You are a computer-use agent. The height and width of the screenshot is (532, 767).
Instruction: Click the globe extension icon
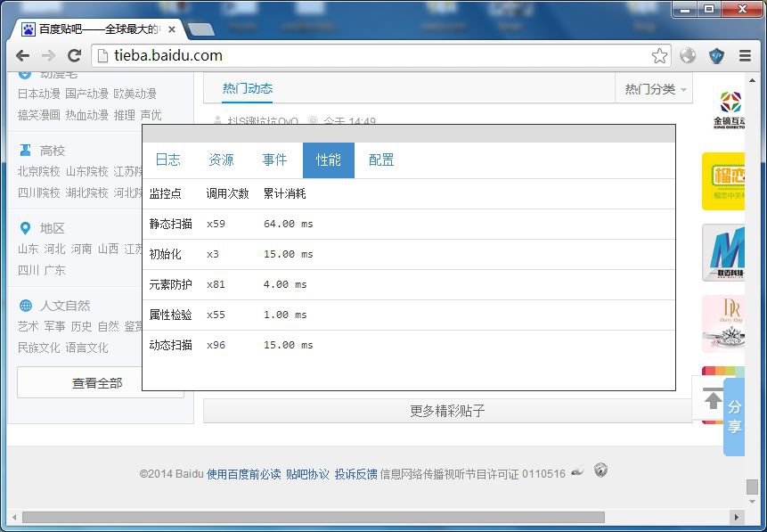pyautogui.click(x=688, y=56)
